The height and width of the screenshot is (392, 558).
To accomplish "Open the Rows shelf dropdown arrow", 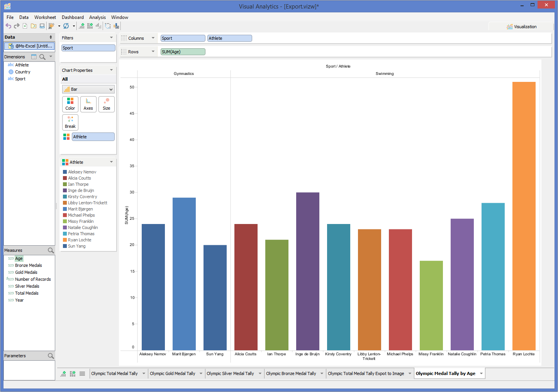I will pos(153,51).
